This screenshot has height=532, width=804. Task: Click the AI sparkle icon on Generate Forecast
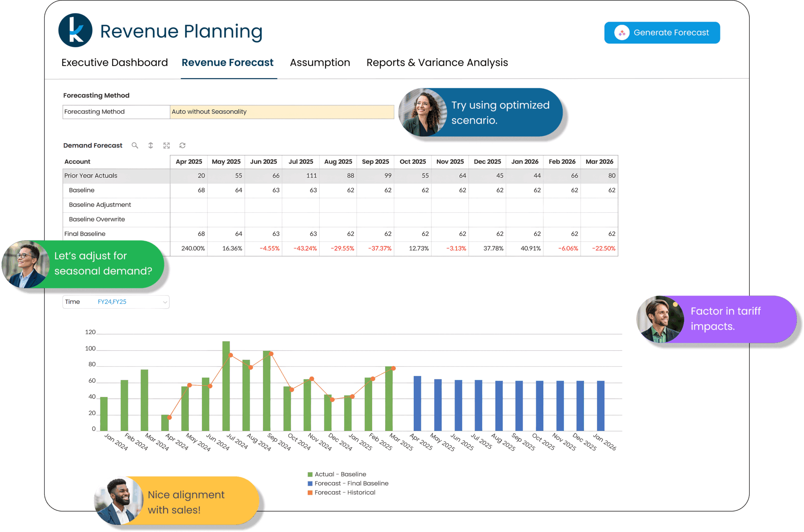[x=622, y=33]
